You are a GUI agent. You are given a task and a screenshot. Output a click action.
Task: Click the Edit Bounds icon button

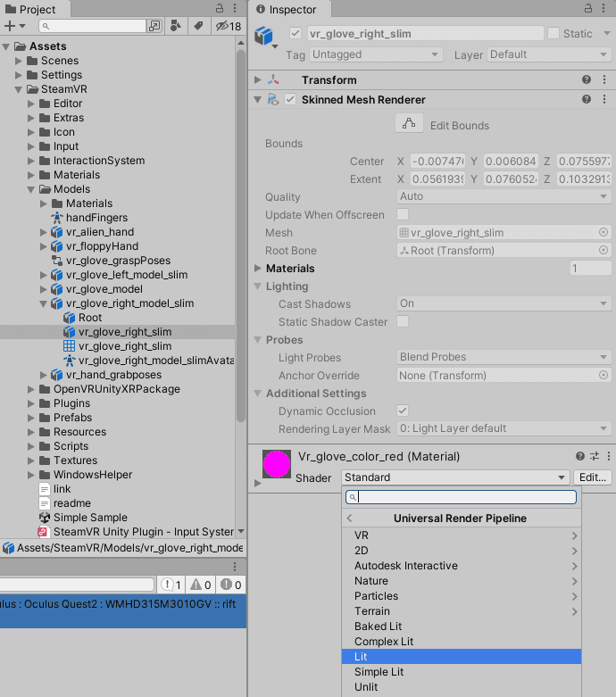point(409,125)
